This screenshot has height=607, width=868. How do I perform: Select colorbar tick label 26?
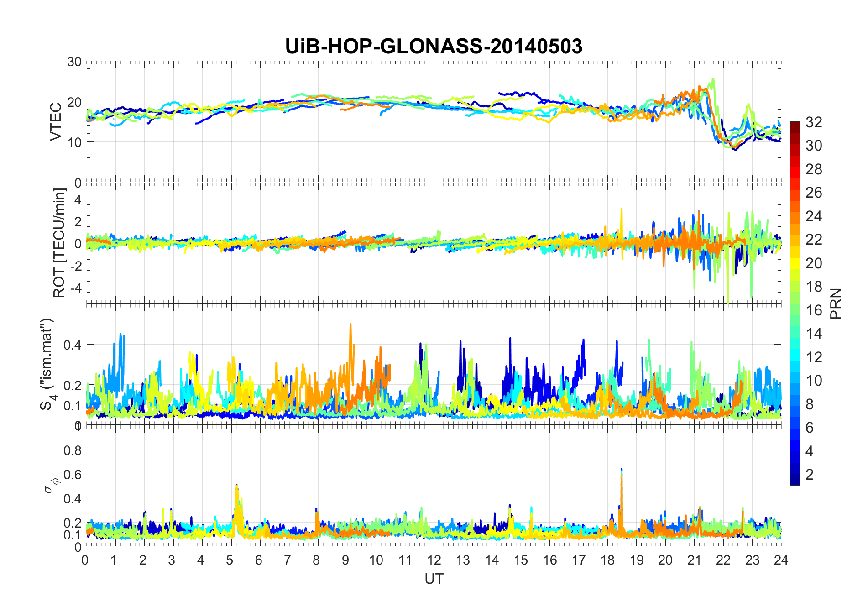tap(814, 193)
